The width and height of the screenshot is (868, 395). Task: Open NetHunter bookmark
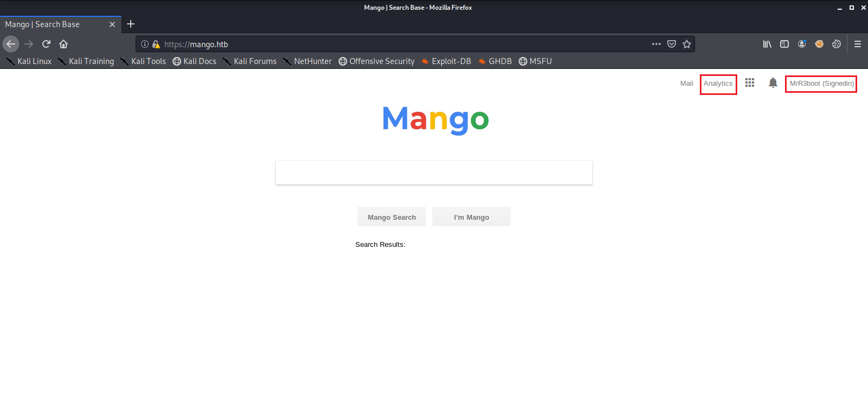[x=307, y=61]
